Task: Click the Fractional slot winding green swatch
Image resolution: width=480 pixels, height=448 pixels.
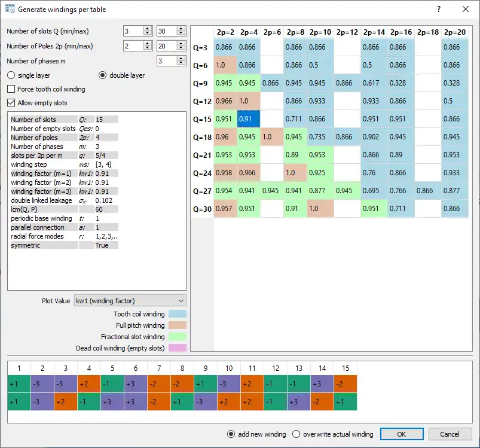Action: point(178,337)
